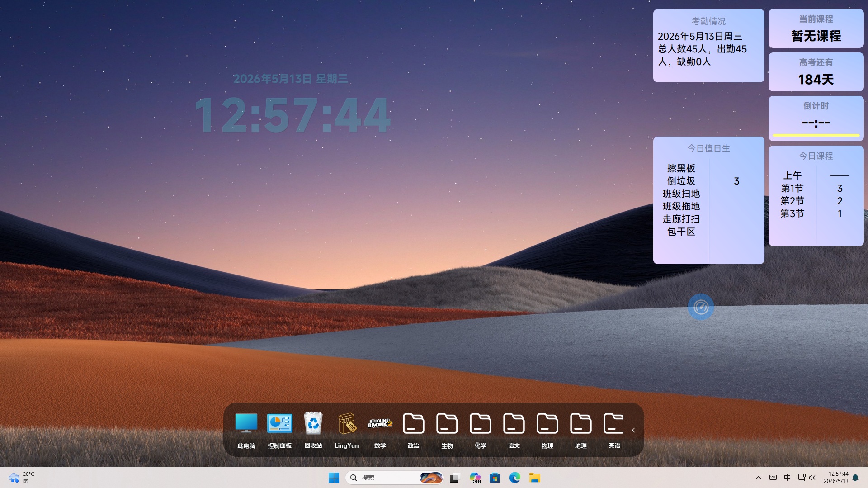Launch LingYun from the dock
Screen dimensions: 868x488
tap(346, 430)
